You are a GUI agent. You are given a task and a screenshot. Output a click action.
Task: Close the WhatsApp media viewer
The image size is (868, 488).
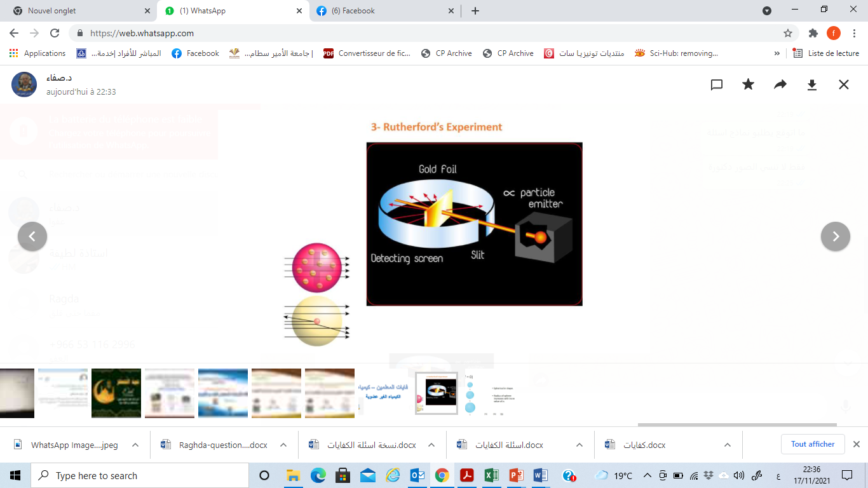[844, 85]
